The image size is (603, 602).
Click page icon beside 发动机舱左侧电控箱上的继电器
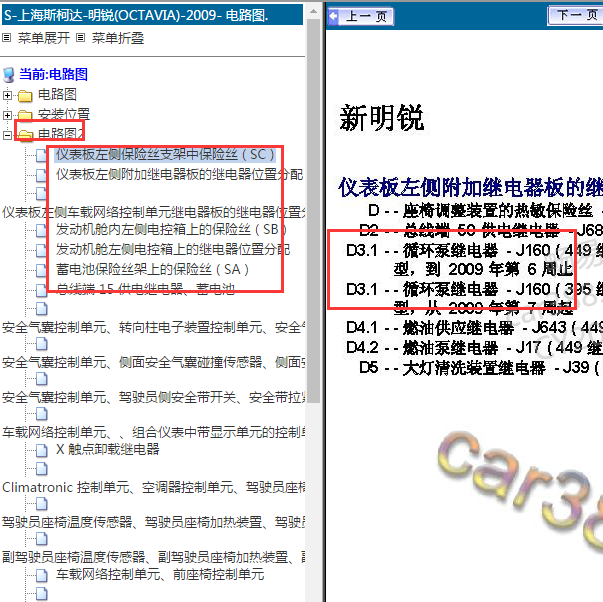click(x=42, y=250)
